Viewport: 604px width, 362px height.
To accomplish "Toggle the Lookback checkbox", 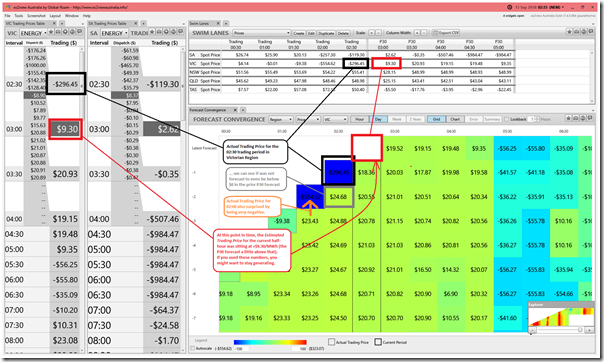I will [x=507, y=119].
